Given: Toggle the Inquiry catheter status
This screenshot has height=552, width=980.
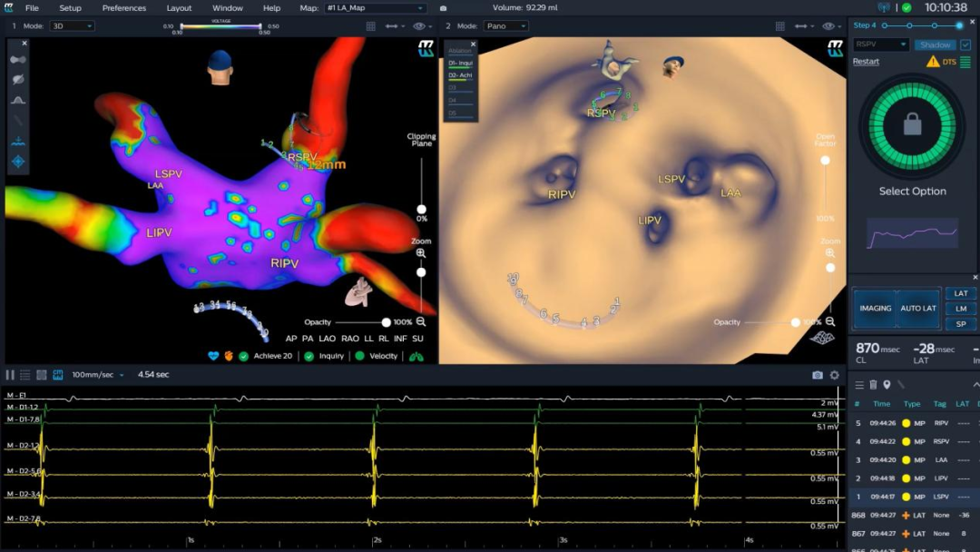Looking at the screenshot, I should 309,356.
